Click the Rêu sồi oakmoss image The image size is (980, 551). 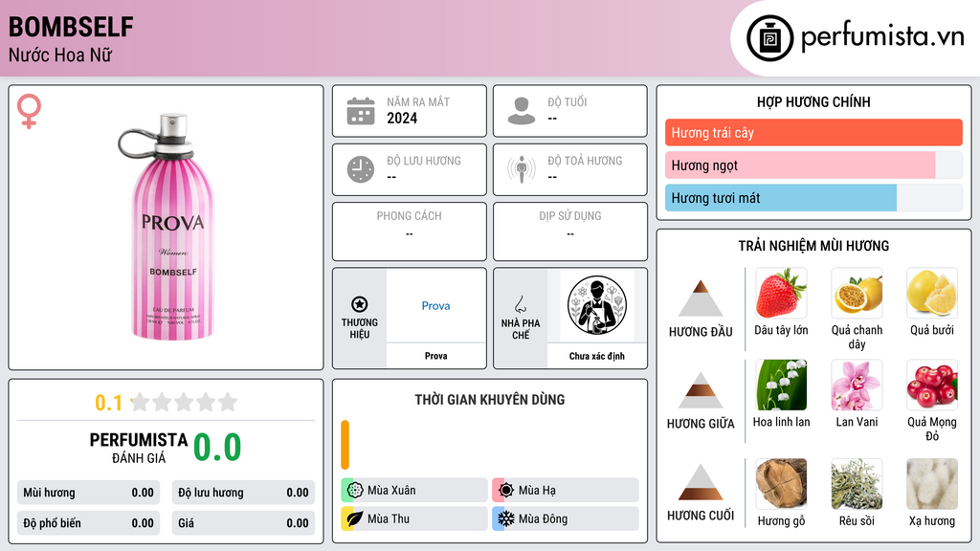(857, 483)
